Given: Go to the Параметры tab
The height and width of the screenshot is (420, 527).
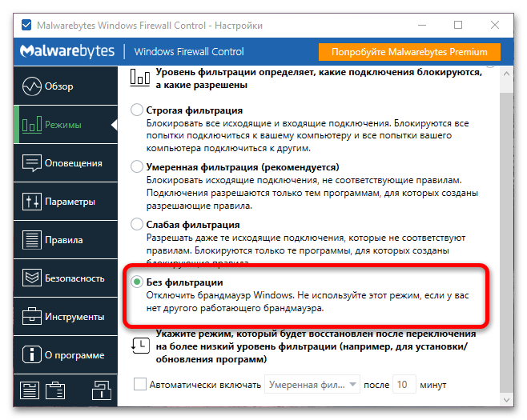Looking at the screenshot, I should [66, 202].
